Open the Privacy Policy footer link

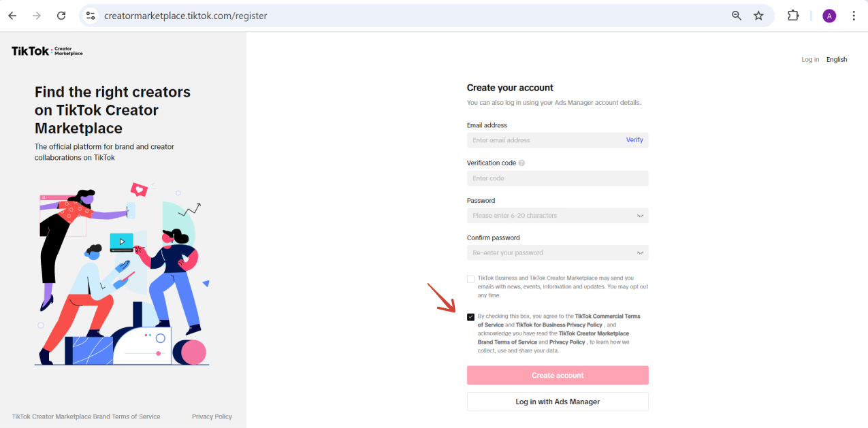click(x=212, y=416)
